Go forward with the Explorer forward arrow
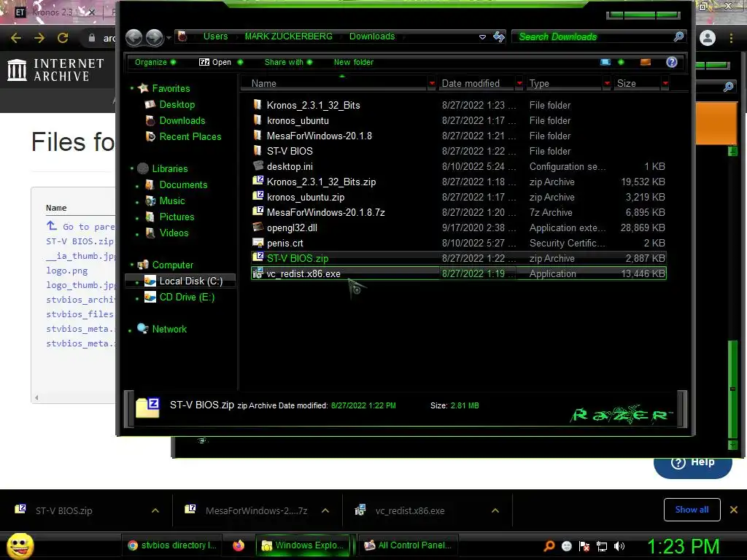Image resolution: width=747 pixels, height=560 pixels. coord(155,37)
